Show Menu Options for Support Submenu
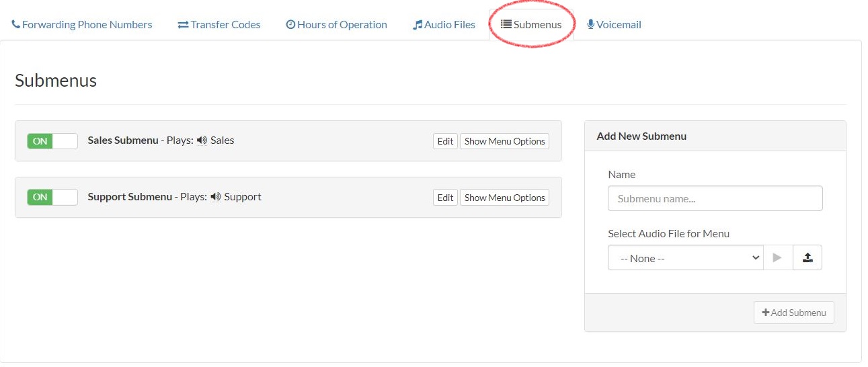This screenshot has height=367, width=868. 504,198
